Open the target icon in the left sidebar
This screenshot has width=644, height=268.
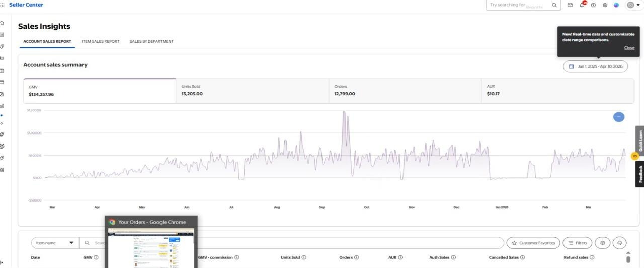(2, 146)
